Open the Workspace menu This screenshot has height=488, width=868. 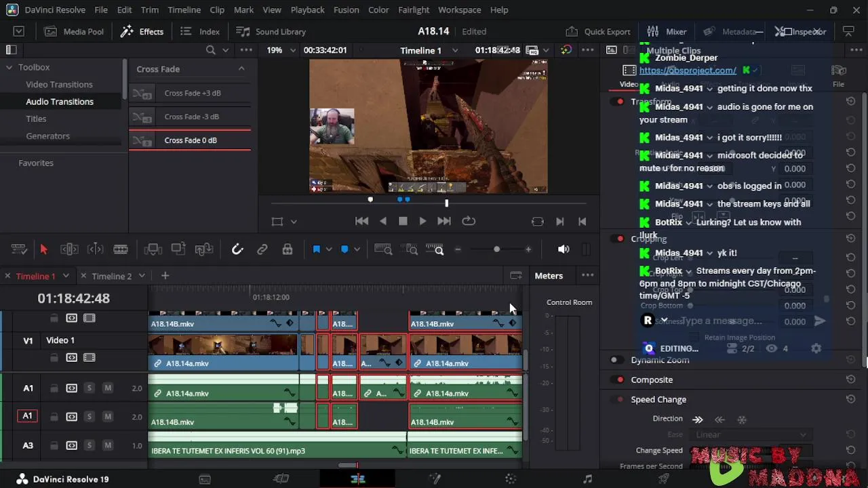coord(459,10)
